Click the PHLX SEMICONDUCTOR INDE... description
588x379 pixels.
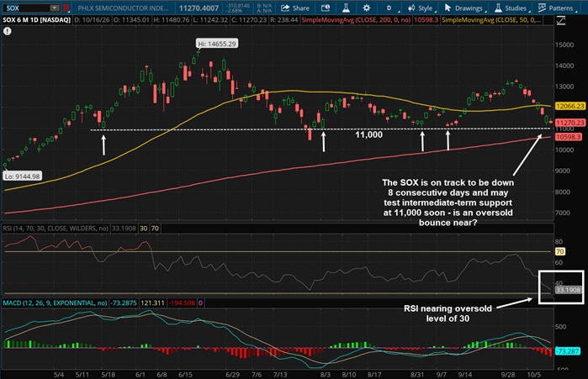click(x=123, y=8)
